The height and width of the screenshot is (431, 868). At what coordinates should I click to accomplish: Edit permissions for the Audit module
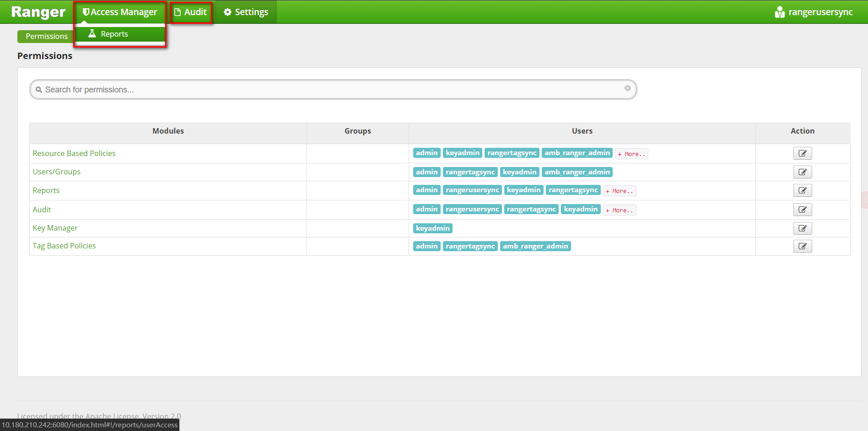[803, 210]
